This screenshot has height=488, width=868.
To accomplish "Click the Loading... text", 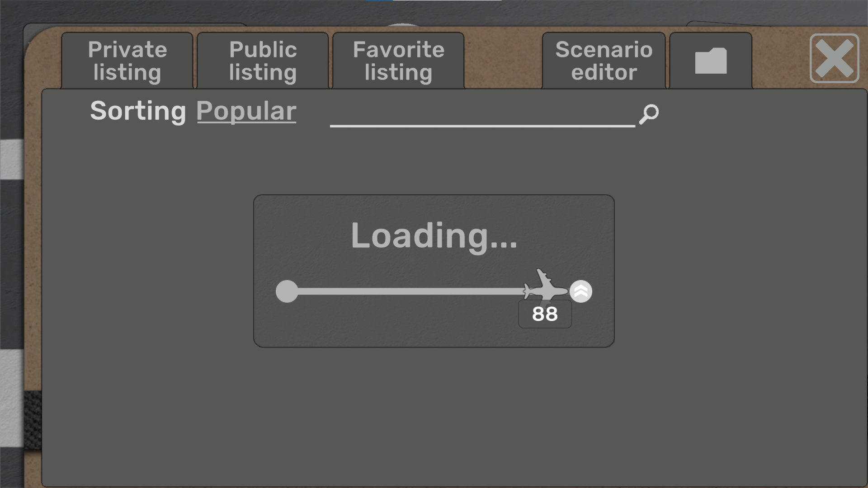I will pyautogui.click(x=434, y=236).
